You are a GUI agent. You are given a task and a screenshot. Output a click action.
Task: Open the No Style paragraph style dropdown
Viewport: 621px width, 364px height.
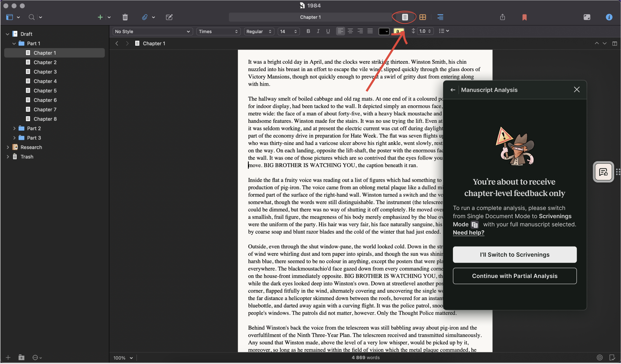tap(153, 31)
